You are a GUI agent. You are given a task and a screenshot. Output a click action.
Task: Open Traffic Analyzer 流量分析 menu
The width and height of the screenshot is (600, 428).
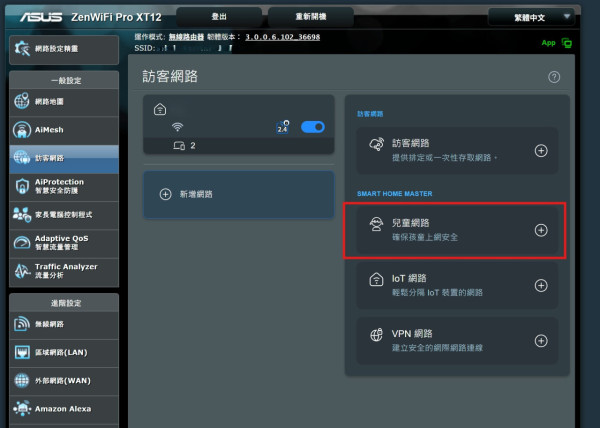tap(64, 271)
